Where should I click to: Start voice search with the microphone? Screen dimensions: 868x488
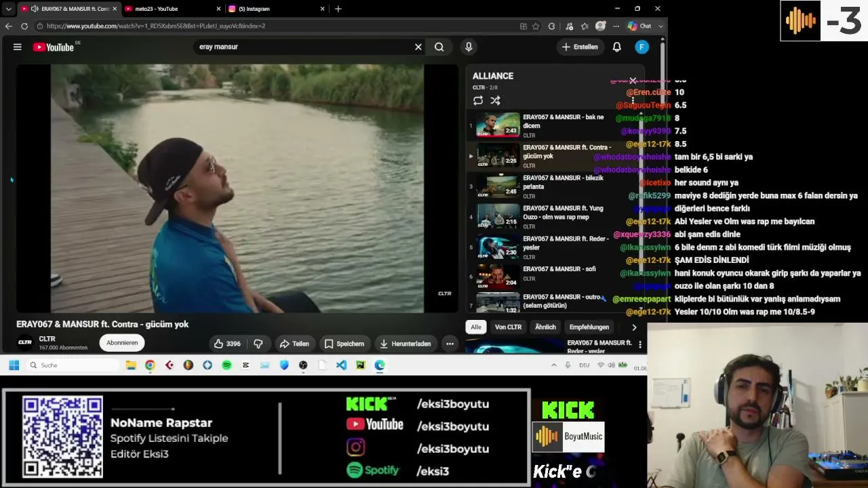point(469,47)
